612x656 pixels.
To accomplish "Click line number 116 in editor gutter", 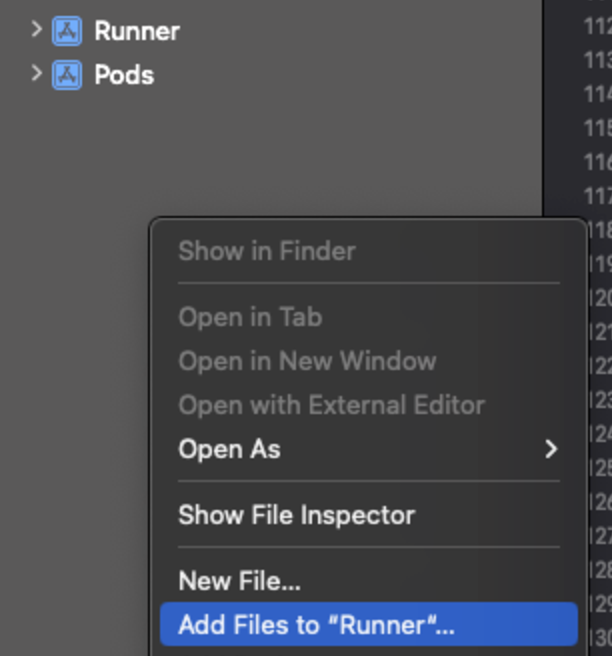I will pyautogui.click(x=598, y=162).
